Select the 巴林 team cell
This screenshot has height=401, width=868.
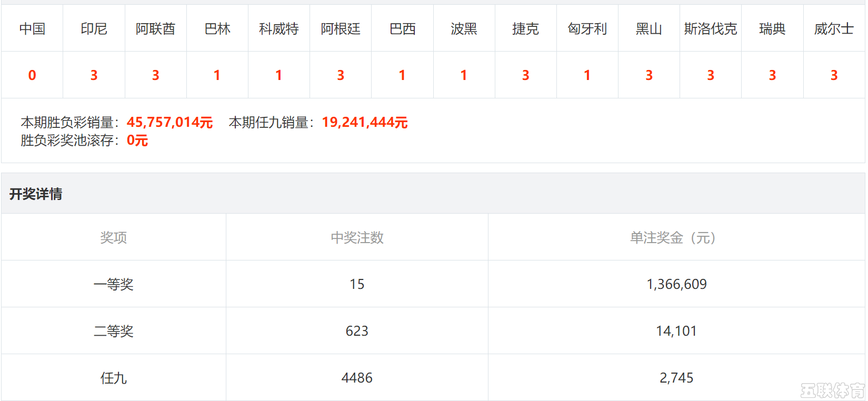point(217,28)
